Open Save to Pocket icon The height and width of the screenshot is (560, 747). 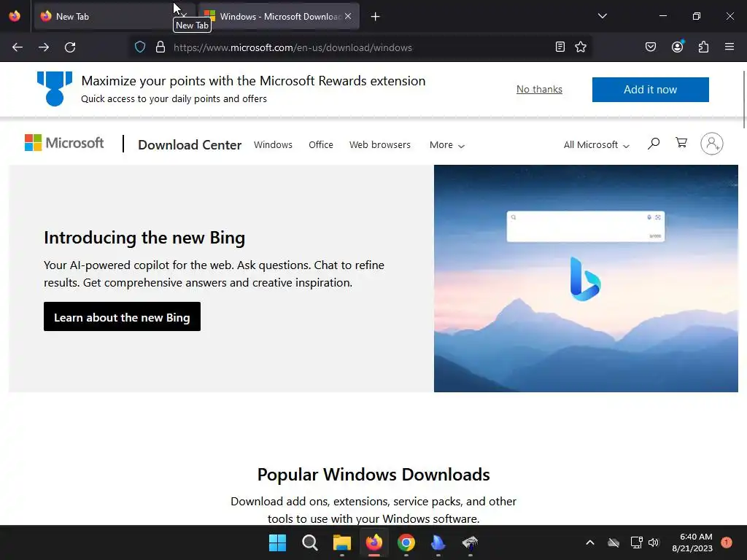click(651, 47)
